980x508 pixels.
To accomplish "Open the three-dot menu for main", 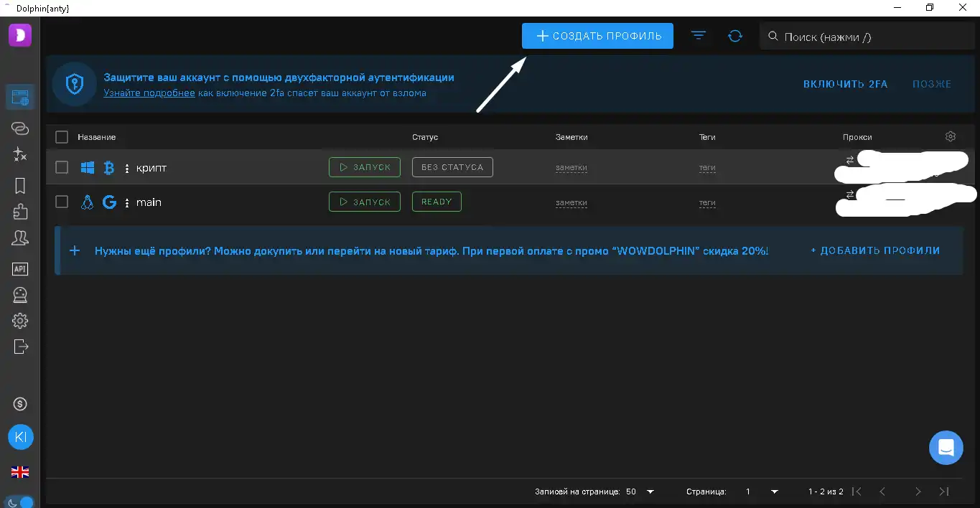I will point(127,203).
